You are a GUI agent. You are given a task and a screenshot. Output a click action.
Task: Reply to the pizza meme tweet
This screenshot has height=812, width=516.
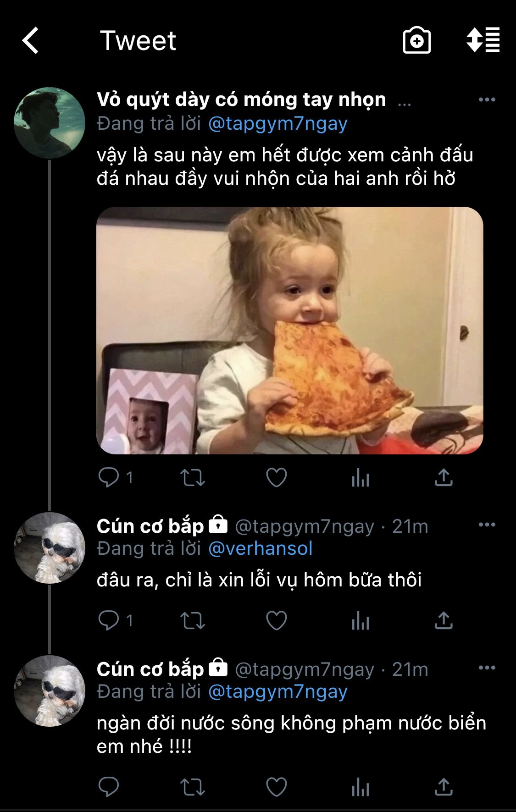click(x=109, y=478)
